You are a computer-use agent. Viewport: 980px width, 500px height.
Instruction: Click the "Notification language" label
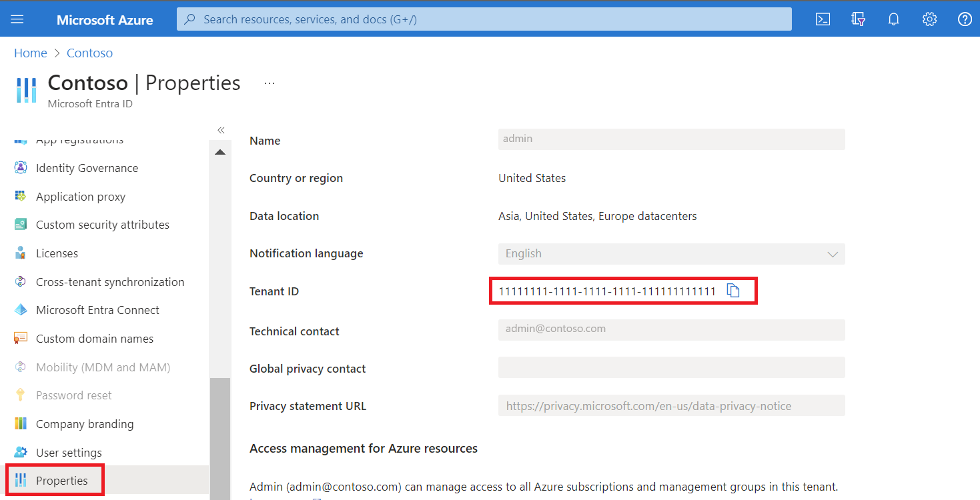(x=306, y=253)
